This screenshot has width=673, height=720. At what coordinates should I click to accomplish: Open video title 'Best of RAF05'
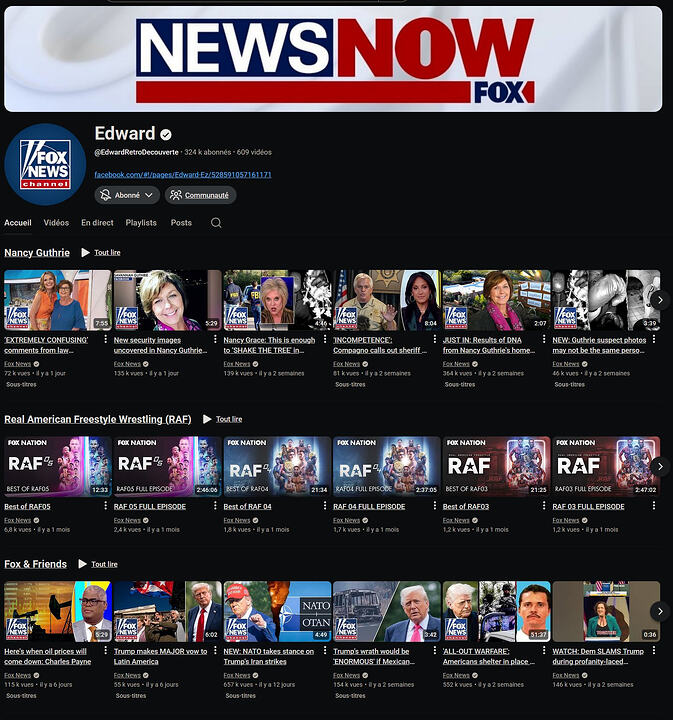(x=28, y=506)
